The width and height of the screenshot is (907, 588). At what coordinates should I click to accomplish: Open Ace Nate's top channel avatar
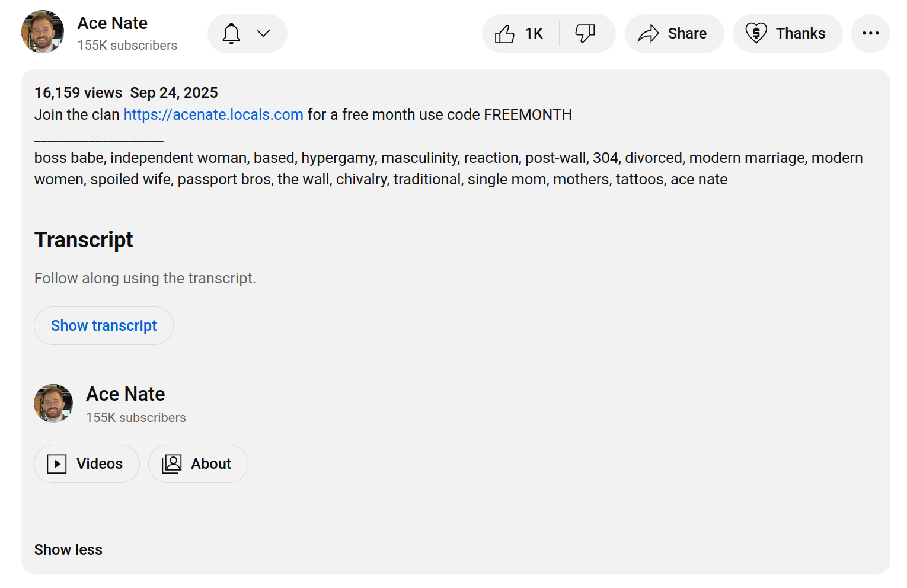[x=43, y=32]
